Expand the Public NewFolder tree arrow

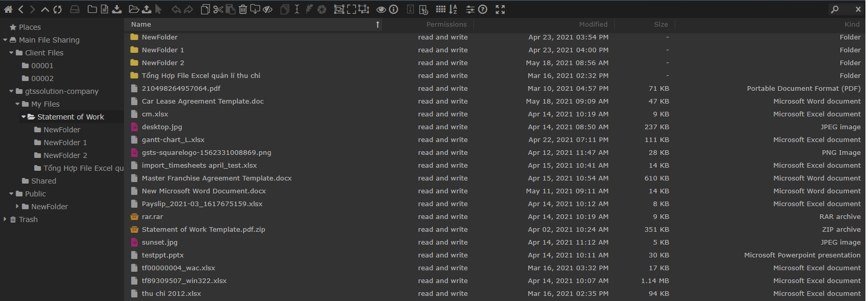pos(17,207)
